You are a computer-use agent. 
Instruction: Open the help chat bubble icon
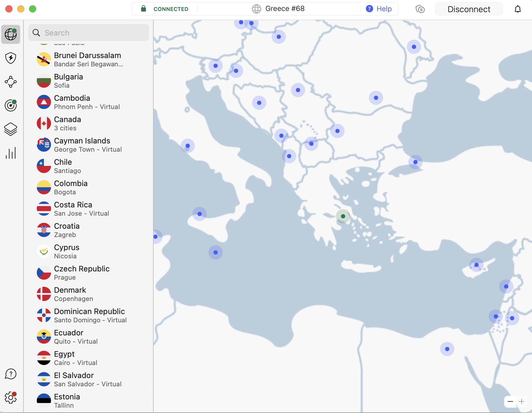pos(11,374)
